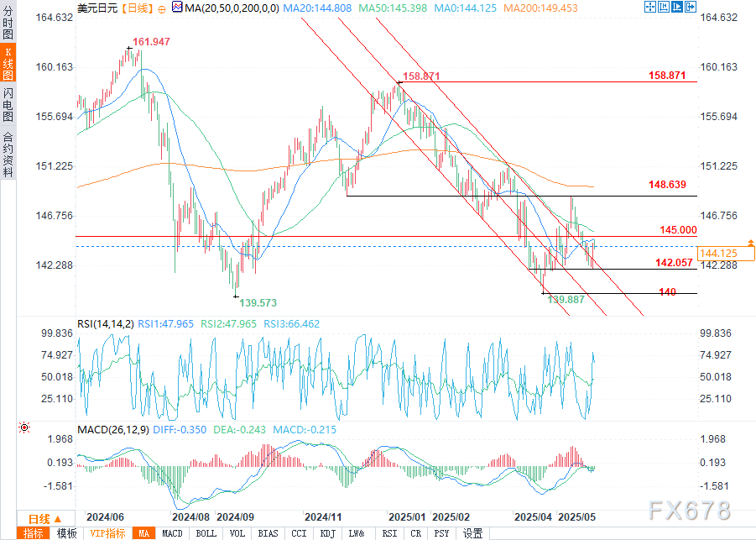This screenshot has width=756, height=540.
Task: Click the first layout icon at top right
Action: pos(651,8)
